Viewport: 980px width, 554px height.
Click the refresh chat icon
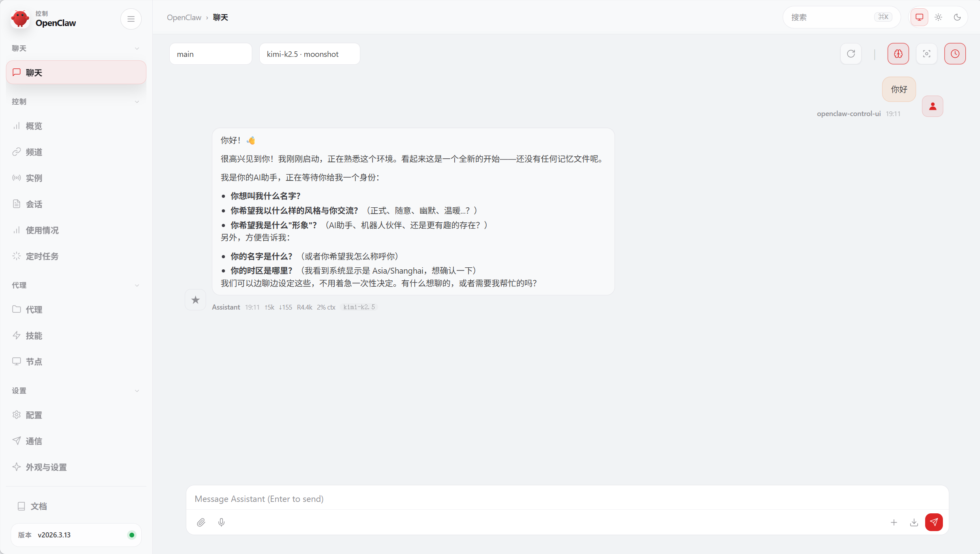click(x=851, y=54)
